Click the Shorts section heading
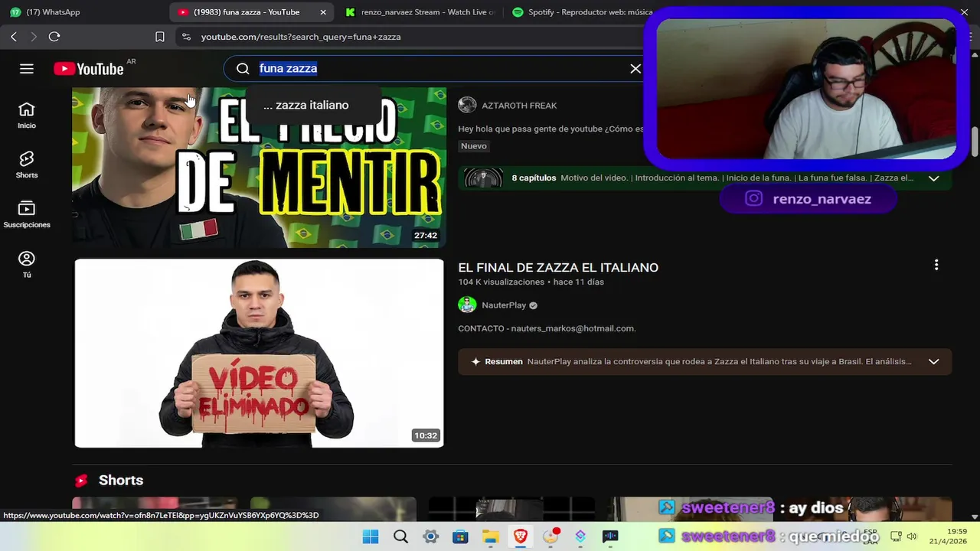Image resolution: width=980 pixels, height=551 pixels. click(x=121, y=480)
